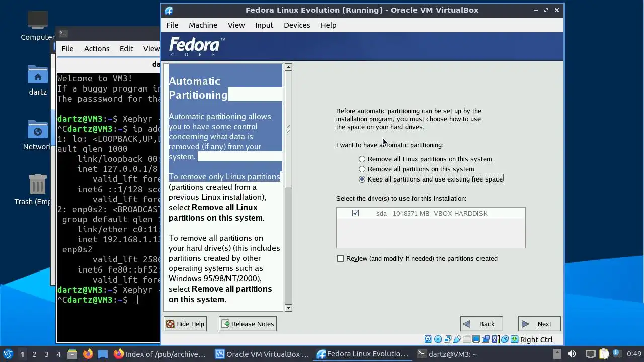Screen dimensions: 644x362
Task: Launch Firefox from the taskbar quick launch
Action: pyautogui.click(x=88, y=354)
